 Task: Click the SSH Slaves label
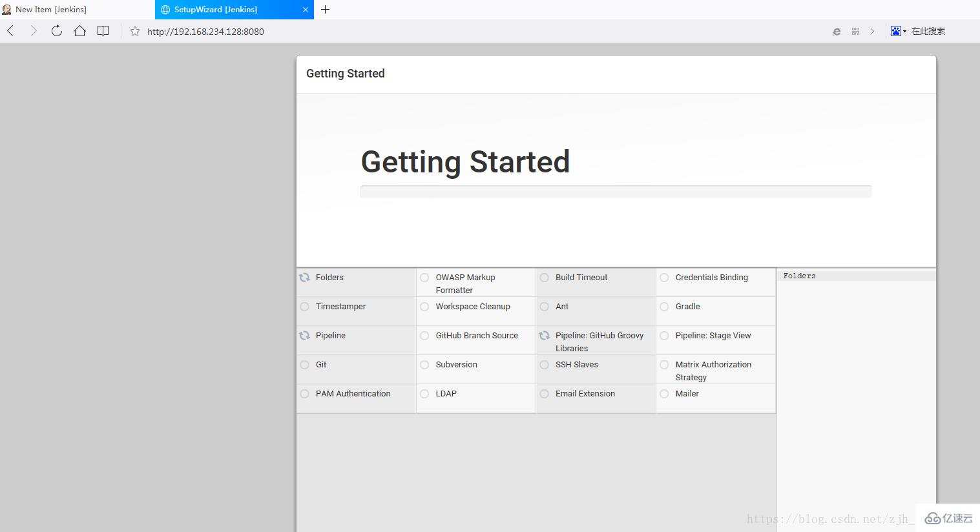[577, 365]
